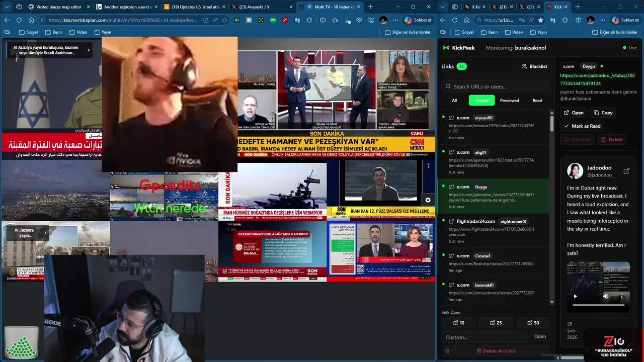This screenshot has height=362, width=644.
Task: Seek on the embedded video progress bar
Action: click(x=599, y=305)
